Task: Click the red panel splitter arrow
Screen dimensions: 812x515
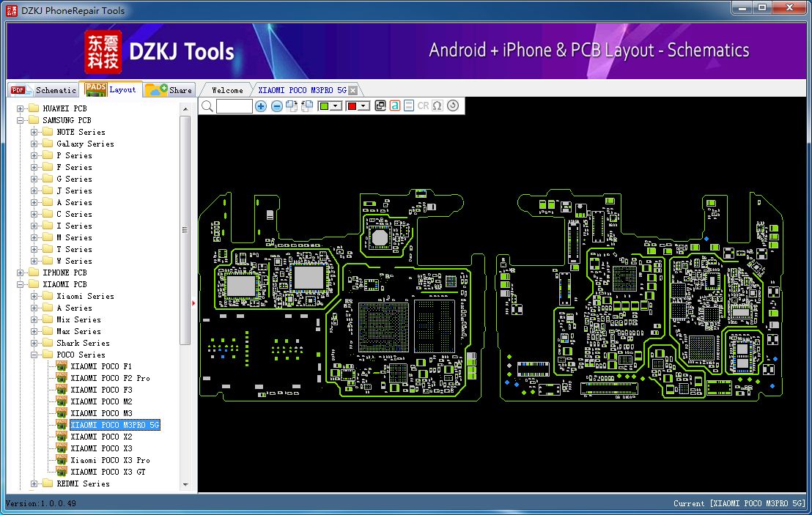Action: 193,303
